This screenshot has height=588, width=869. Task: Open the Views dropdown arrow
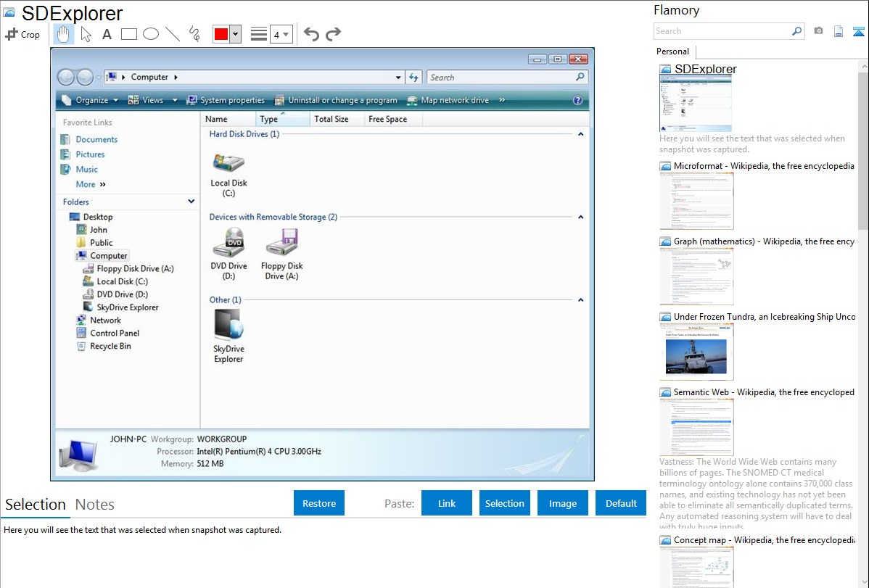175,100
